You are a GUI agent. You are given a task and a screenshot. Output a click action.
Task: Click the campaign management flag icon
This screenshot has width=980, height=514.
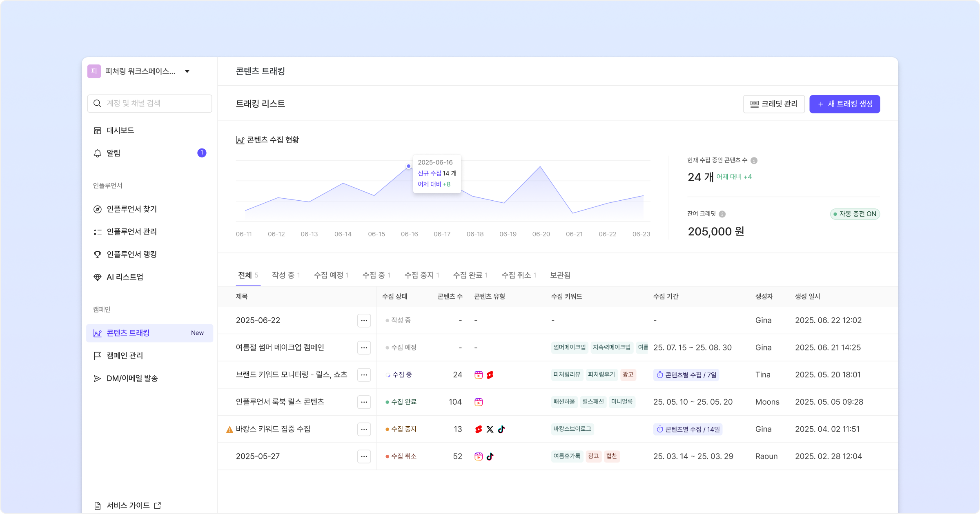point(98,356)
